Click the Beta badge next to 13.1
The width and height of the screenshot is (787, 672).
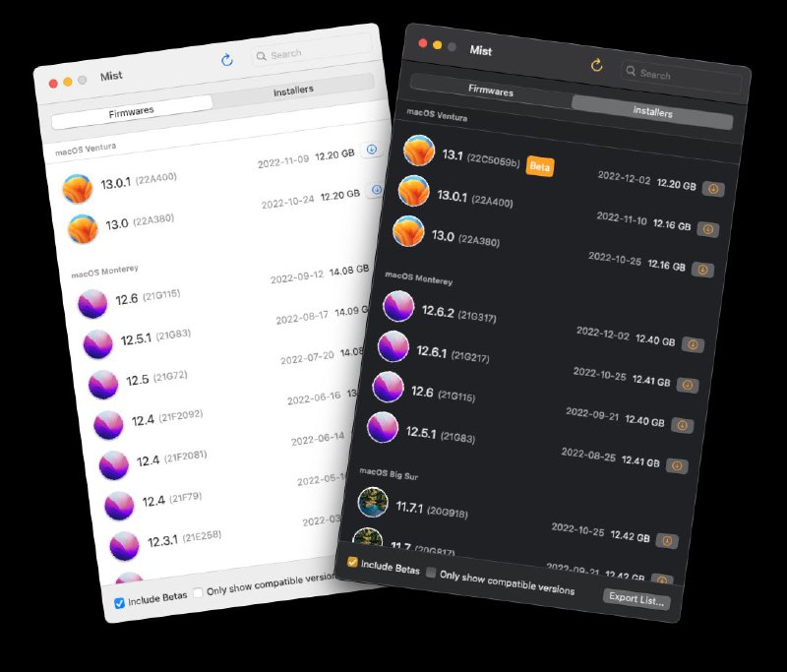pyautogui.click(x=539, y=166)
